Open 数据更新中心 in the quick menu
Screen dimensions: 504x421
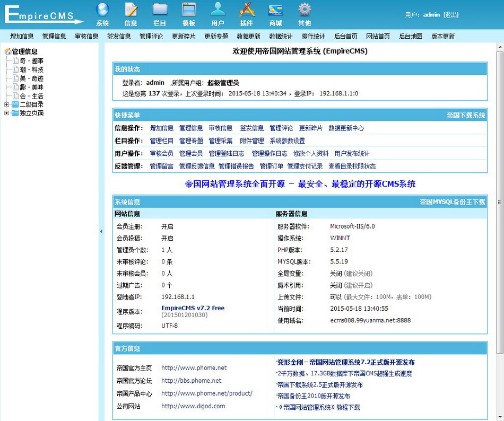(346, 128)
